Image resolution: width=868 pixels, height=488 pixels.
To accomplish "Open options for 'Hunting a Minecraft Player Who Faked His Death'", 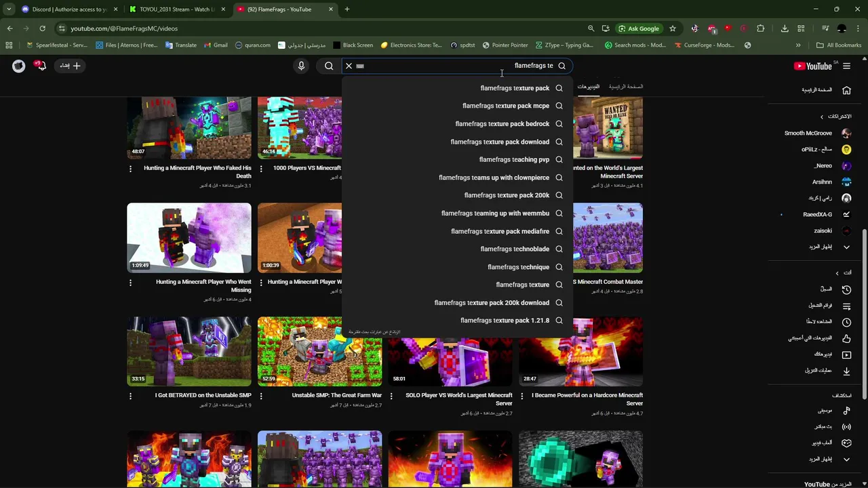I will click(x=130, y=168).
